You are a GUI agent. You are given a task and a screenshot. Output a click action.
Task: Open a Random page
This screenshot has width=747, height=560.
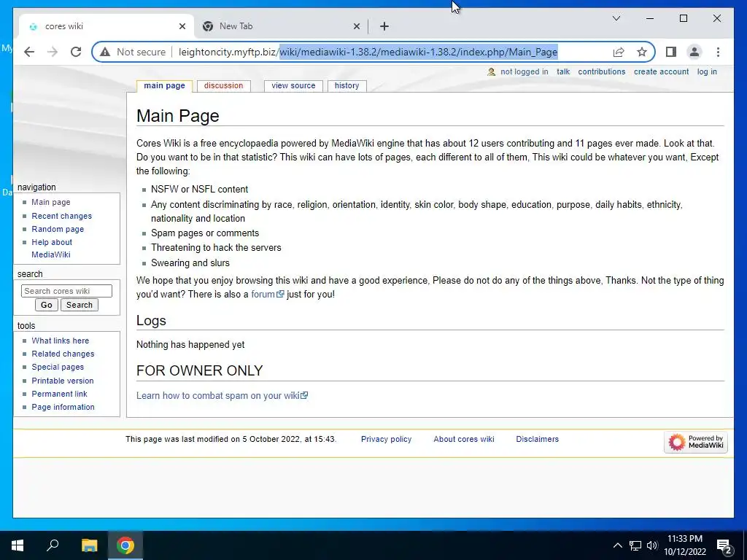[x=58, y=229]
